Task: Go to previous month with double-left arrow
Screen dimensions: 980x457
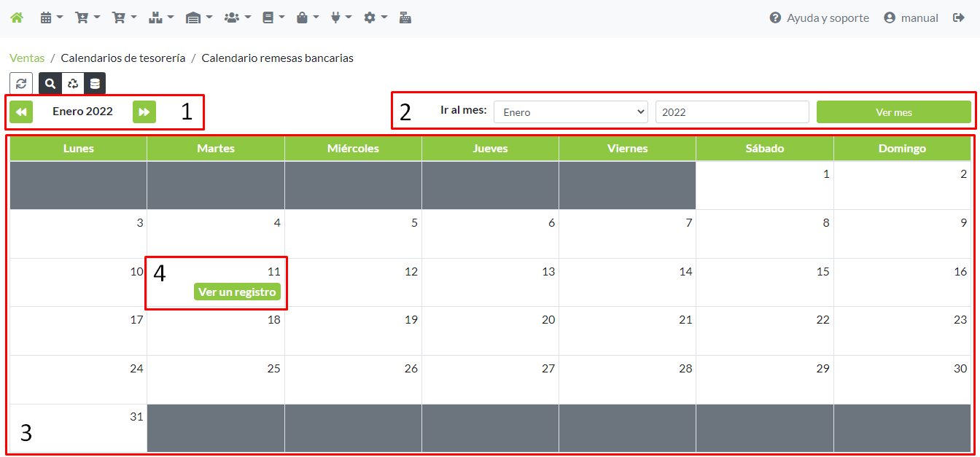Action: pyautogui.click(x=21, y=112)
